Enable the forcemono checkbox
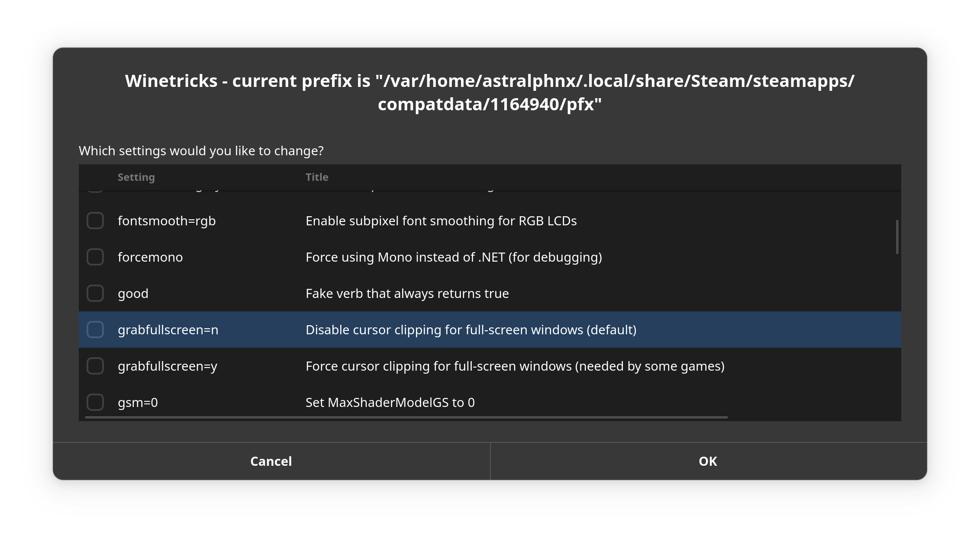Image resolution: width=980 pixels, height=538 pixels. click(95, 257)
